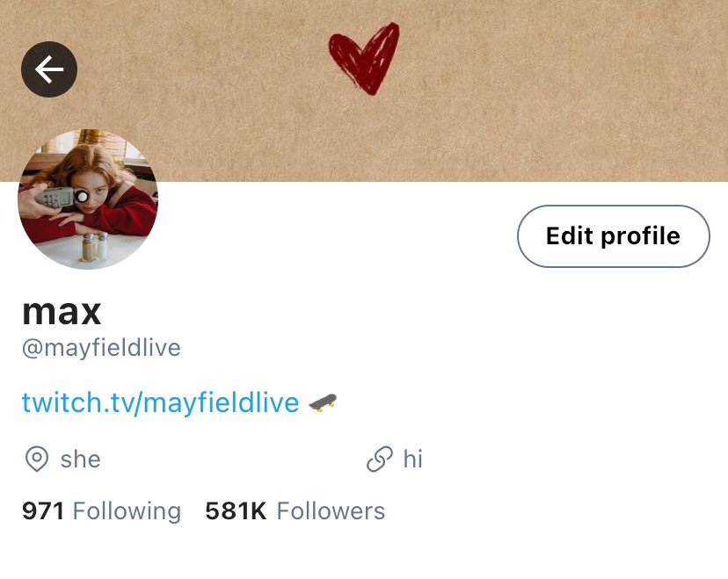Open the Followers list label
Image resolution: width=728 pixels, height=579 pixels.
coord(331,511)
